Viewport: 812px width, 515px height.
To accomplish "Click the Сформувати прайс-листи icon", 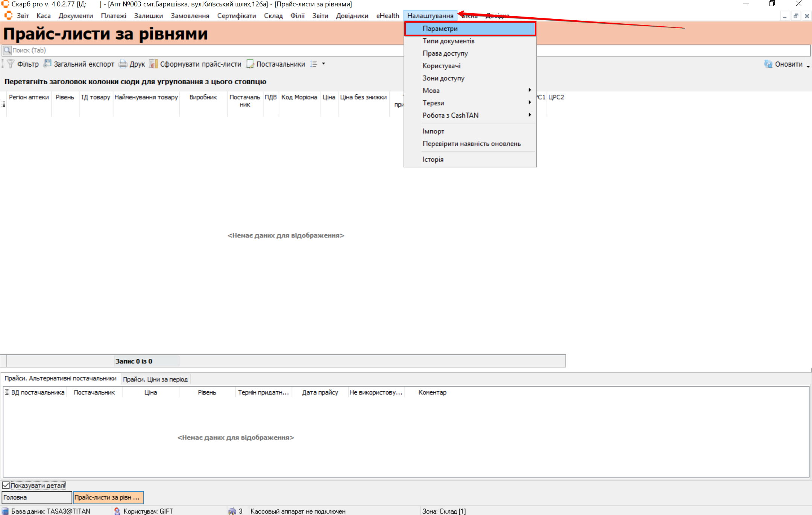I will (x=153, y=64).
